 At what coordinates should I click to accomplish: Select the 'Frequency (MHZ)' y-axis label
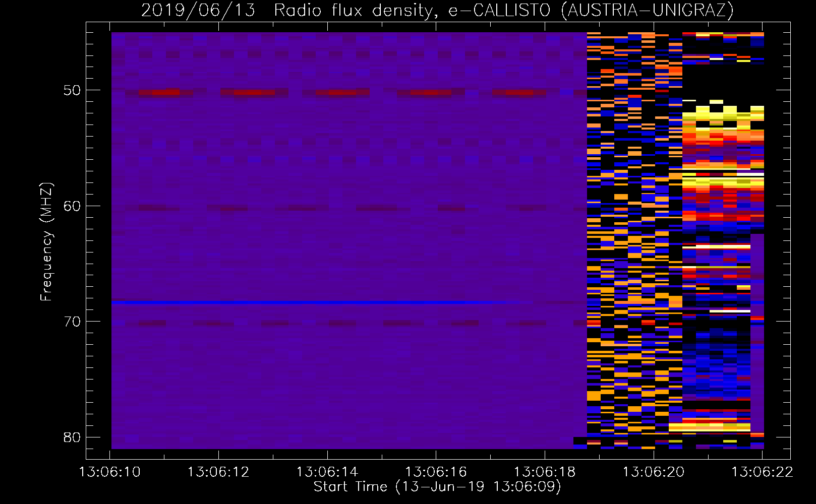coord(46,242)
